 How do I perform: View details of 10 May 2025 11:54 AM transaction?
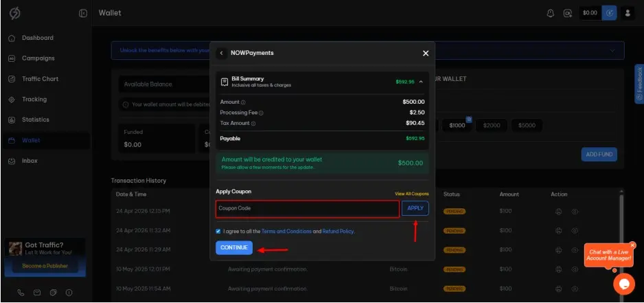pyautogui.click(x=575, y=289)
